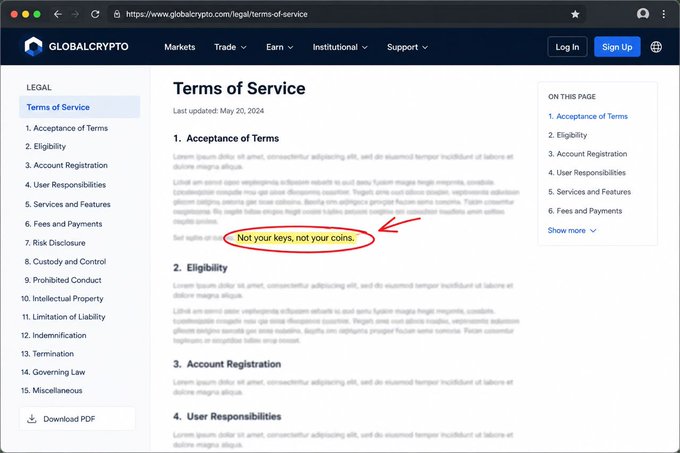
Task: Open 12. Indemnification section link
Action: 54,335
